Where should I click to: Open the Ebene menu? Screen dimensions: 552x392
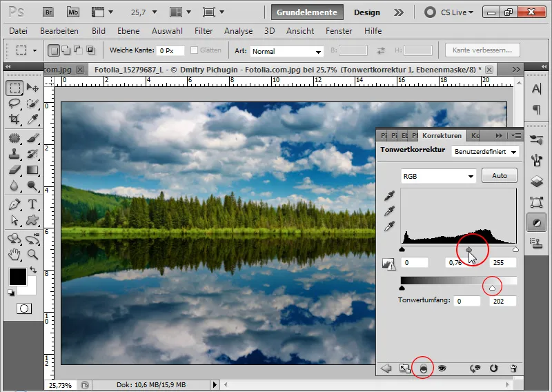pyautogui.click(x=128, y=31)
